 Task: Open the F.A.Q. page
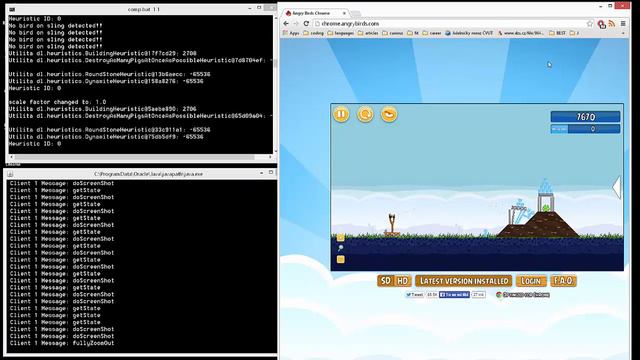click(563, 281)
